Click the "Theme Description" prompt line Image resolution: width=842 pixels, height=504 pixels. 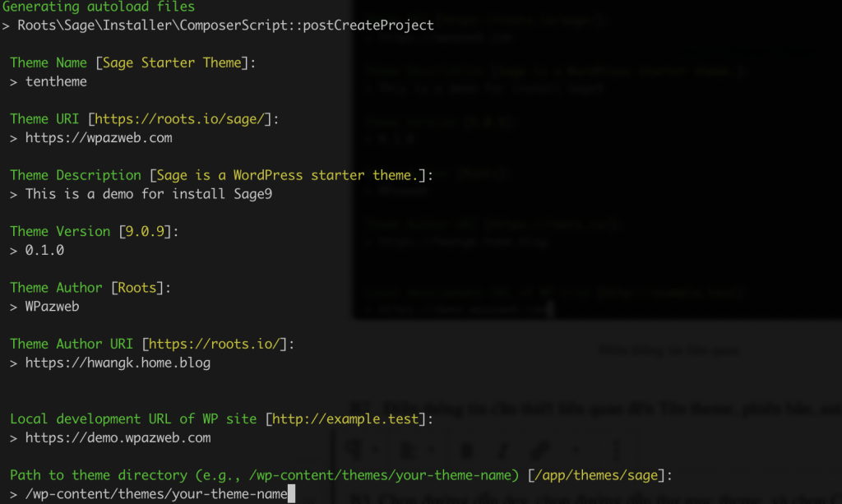point(221,175)
